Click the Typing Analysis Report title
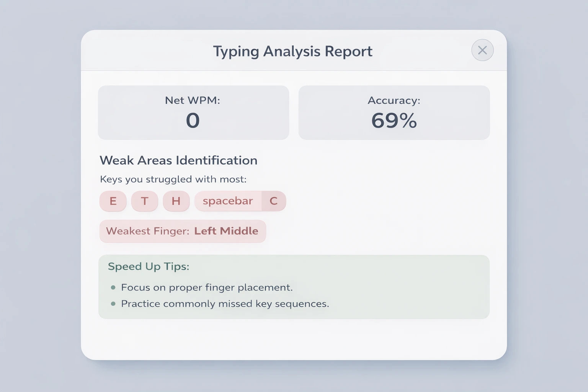This screenshot has height=392, width=588. [293, 51]
